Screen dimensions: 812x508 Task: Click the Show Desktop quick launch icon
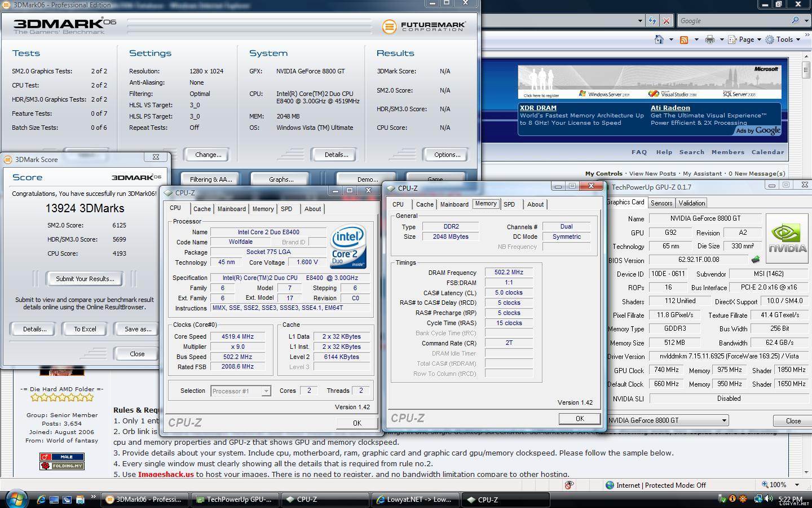pyautogui.click(x=54, y=500)
